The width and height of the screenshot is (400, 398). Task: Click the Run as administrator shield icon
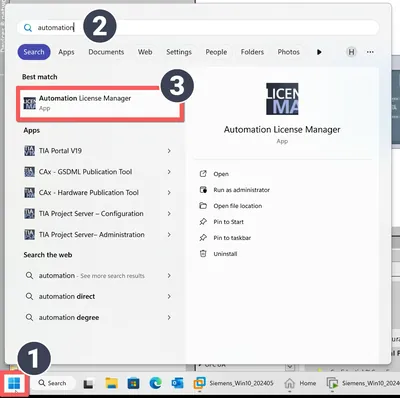pyautogui.click(x=203, y=190)
